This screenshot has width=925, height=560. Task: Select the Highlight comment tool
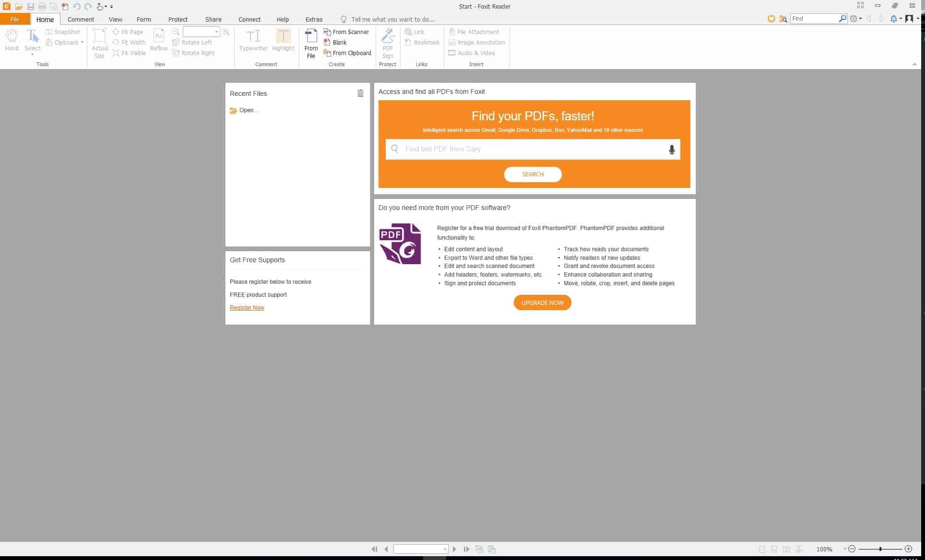[283, 40]
